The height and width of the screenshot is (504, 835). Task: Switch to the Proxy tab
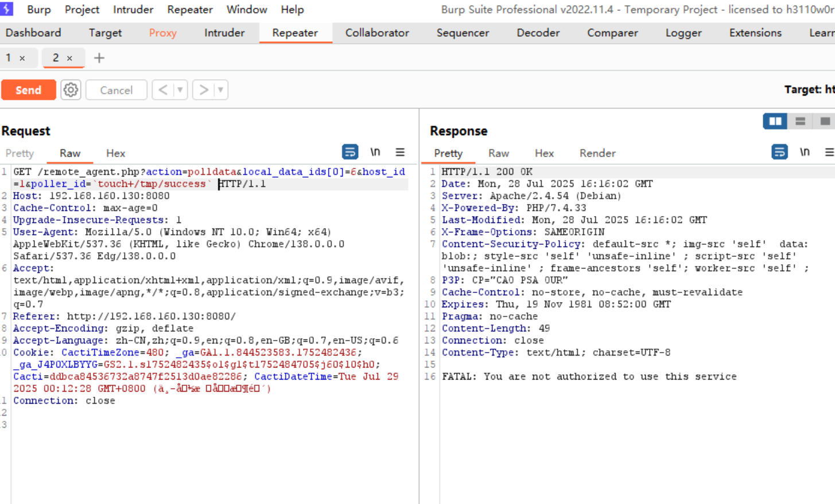[163, 33]
